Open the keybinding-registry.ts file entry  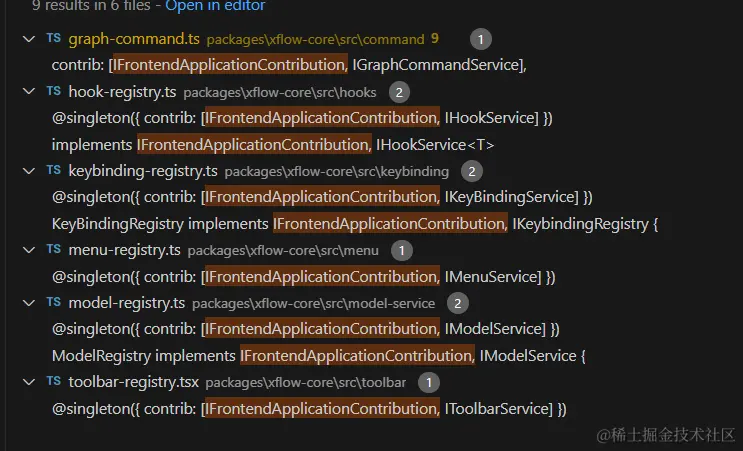coord(143,171)
